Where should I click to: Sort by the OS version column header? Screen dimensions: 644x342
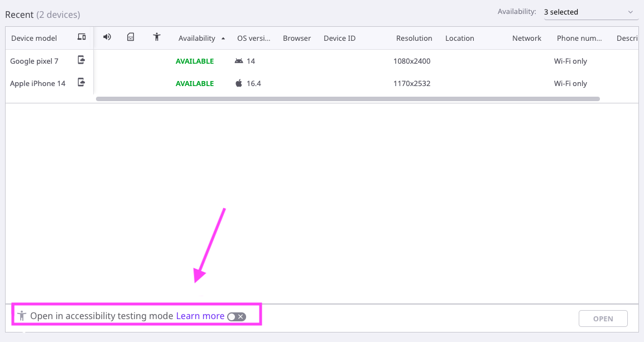coord(253,39)
